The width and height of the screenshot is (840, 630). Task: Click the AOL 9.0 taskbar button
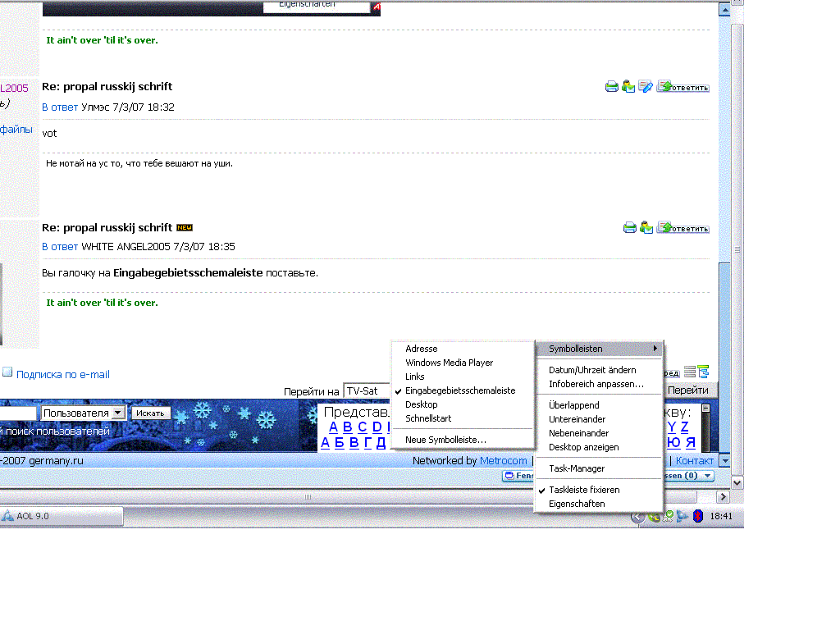(x=62, y=516)
